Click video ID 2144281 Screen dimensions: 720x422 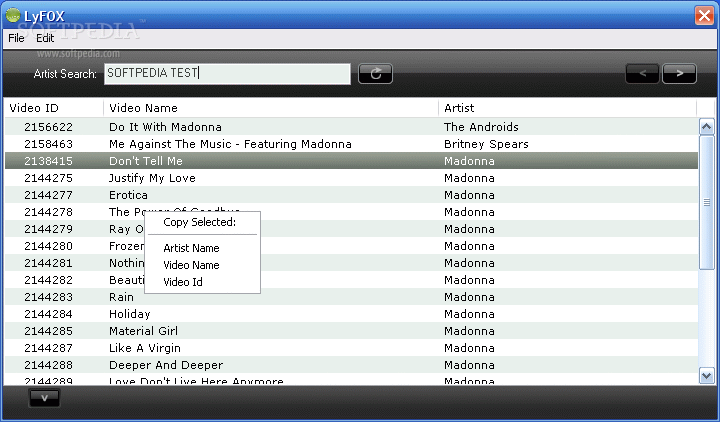pyautogui.click(x=48, y=263)
